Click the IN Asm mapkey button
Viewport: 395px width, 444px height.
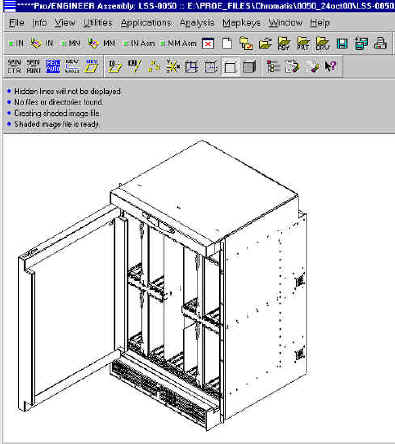coord(139,43)
